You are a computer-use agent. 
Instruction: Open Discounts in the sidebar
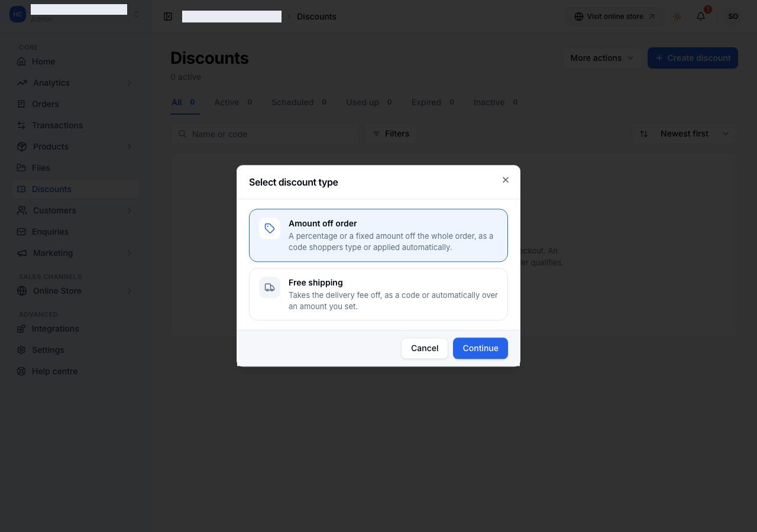(x=75, y=189)
